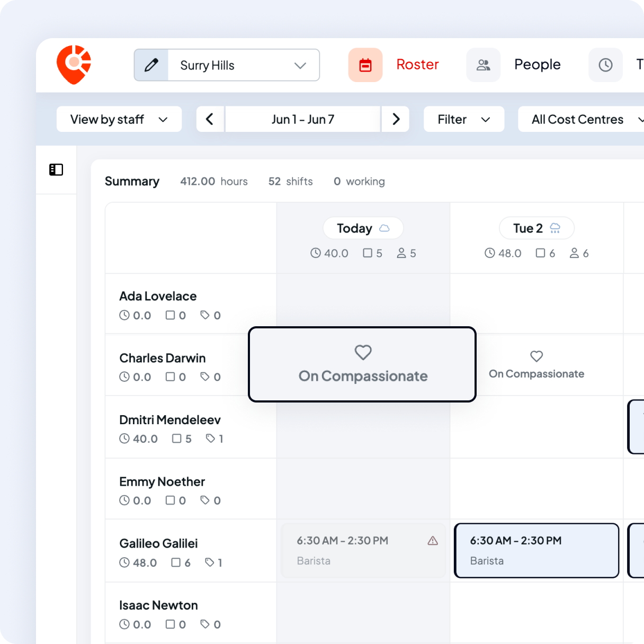This screenshot has width=644, height=644.
Task: Open the Filter dropdown
Action: (464, 119)
